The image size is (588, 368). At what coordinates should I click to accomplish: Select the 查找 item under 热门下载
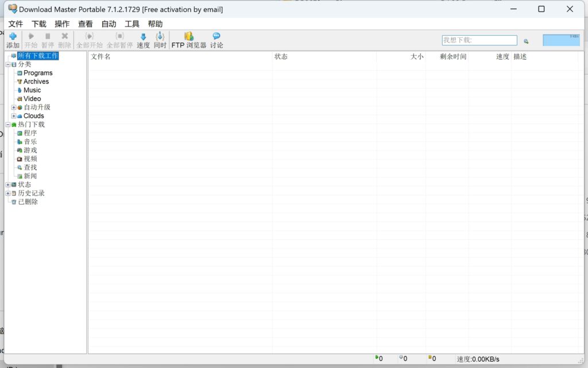pos(30,167)
